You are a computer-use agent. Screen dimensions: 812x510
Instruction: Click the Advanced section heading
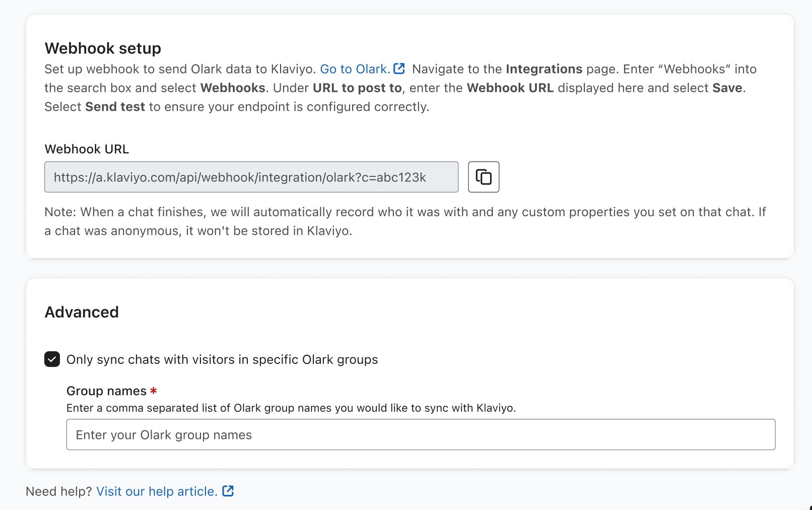(82, 312)
